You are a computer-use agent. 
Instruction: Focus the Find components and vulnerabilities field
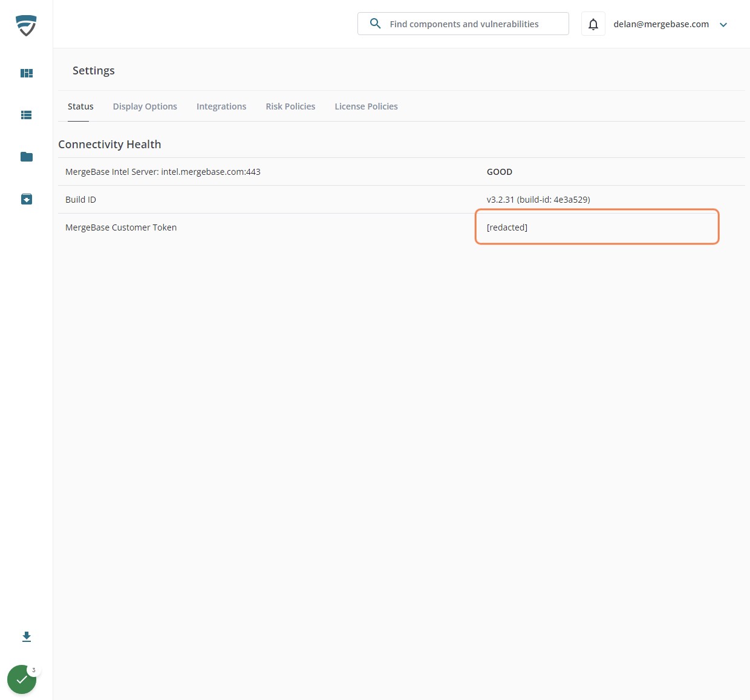pos(463,24)
